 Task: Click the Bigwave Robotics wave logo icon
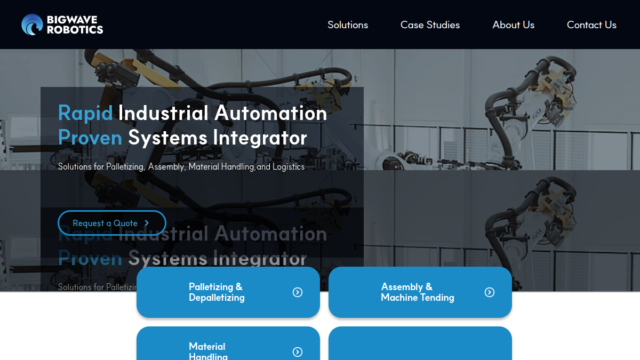click(32, 25)
